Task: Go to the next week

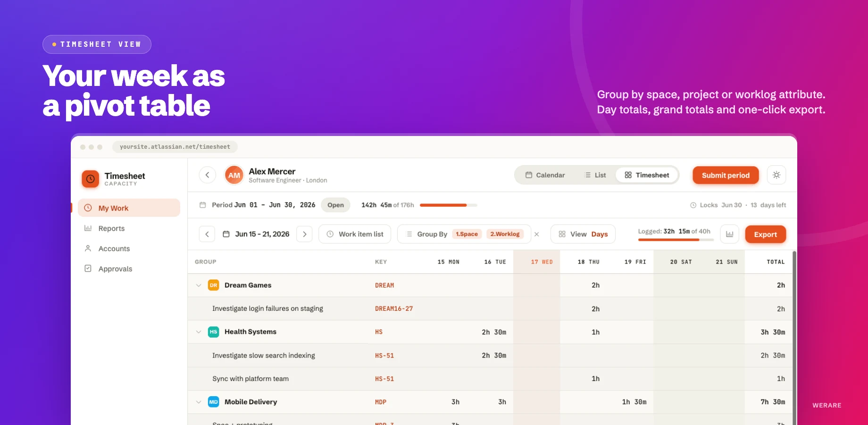Action: (x=304, y=234)
